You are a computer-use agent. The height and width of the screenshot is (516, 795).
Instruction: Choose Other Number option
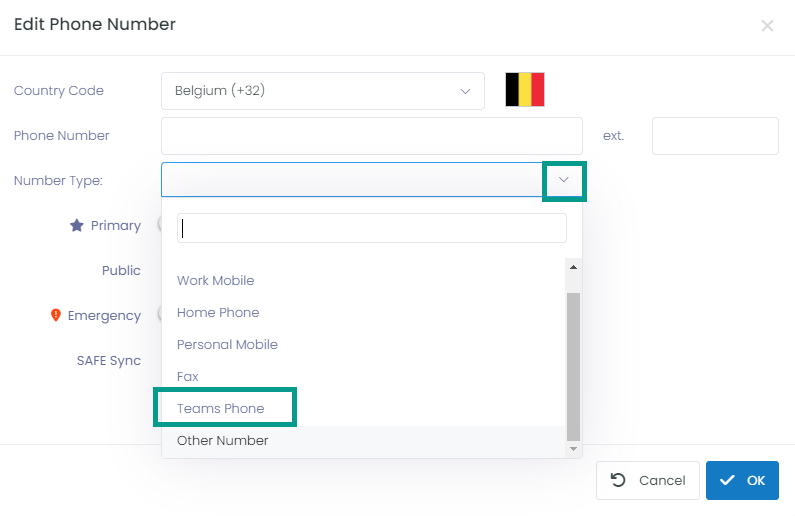pos(223,440)
